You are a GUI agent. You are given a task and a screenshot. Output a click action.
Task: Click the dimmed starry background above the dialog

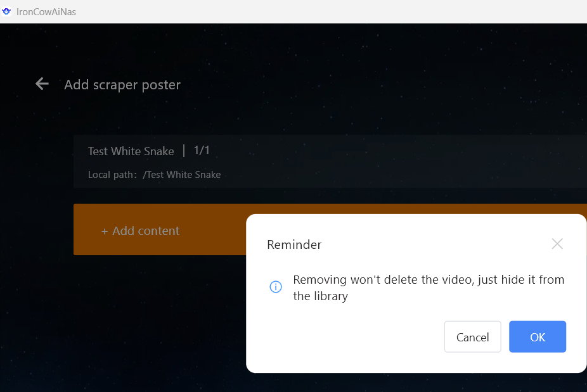pyautogui.click(x=380, y=76)
